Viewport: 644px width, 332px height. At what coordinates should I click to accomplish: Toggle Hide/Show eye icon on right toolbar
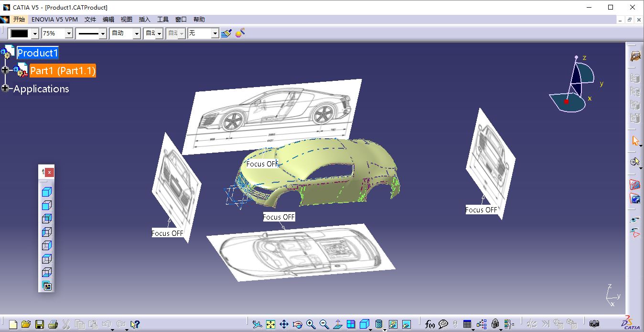click(x=635, y=220)
